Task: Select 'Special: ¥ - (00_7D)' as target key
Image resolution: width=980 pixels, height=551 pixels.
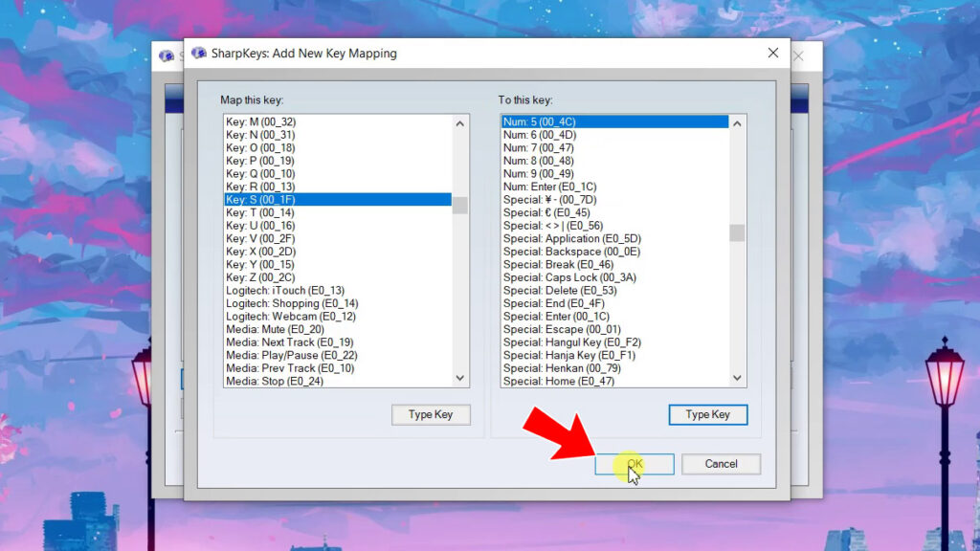Action: [615, 199]
